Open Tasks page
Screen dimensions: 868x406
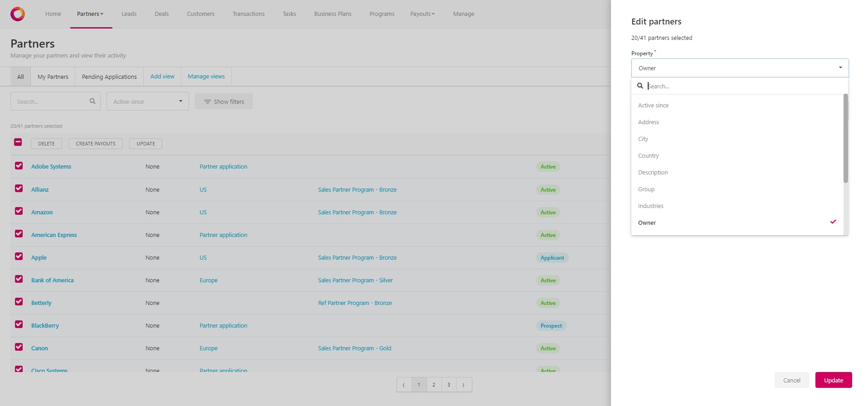coord(289,14)
